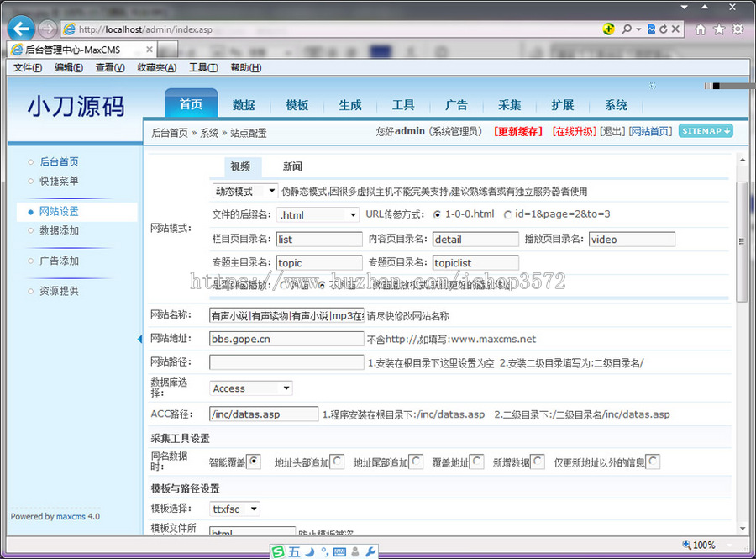Click the Sogou S input method icon

pos(278,551)
